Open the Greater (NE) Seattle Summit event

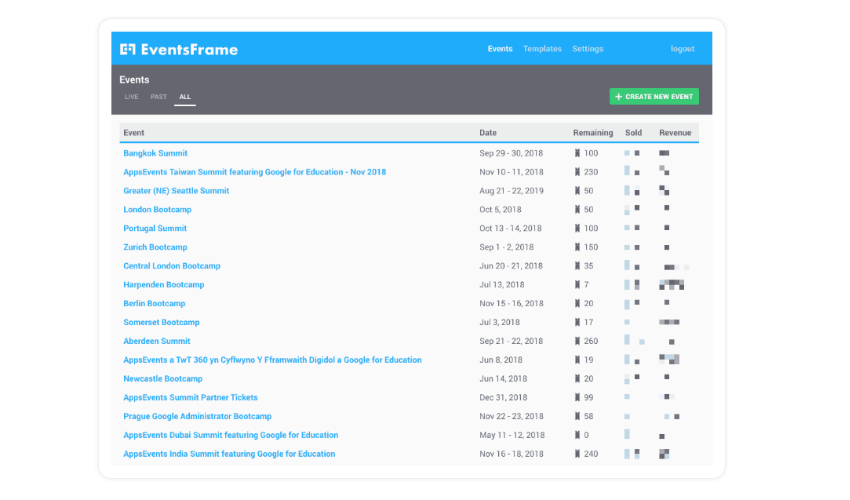click(176, 191)
